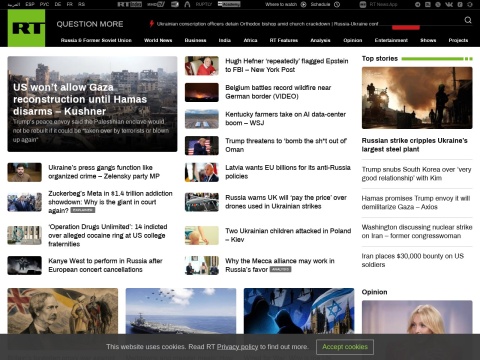Image resolution: width=480 pixels, height=360 pixels.
Task: Open Business section
Action: pos(195,40)
